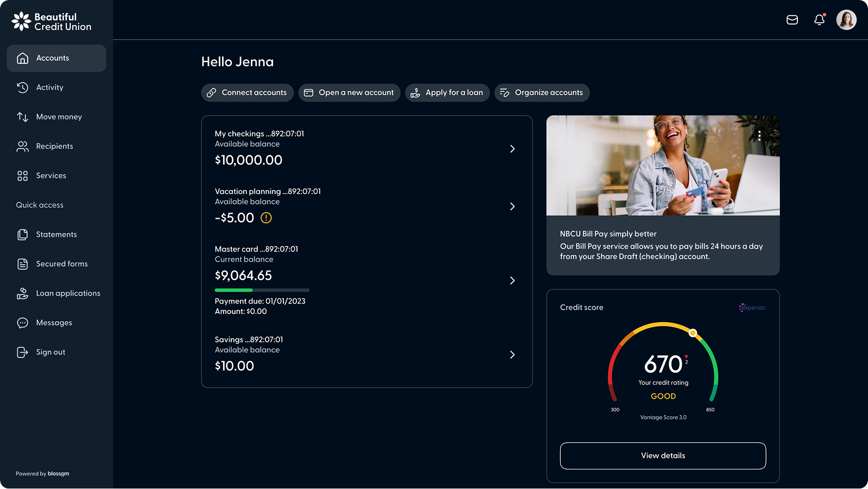868x489 pixels.
Task: Click the 'My checkings ...892:07:01' account name
Action: click(x=259, y=134)
